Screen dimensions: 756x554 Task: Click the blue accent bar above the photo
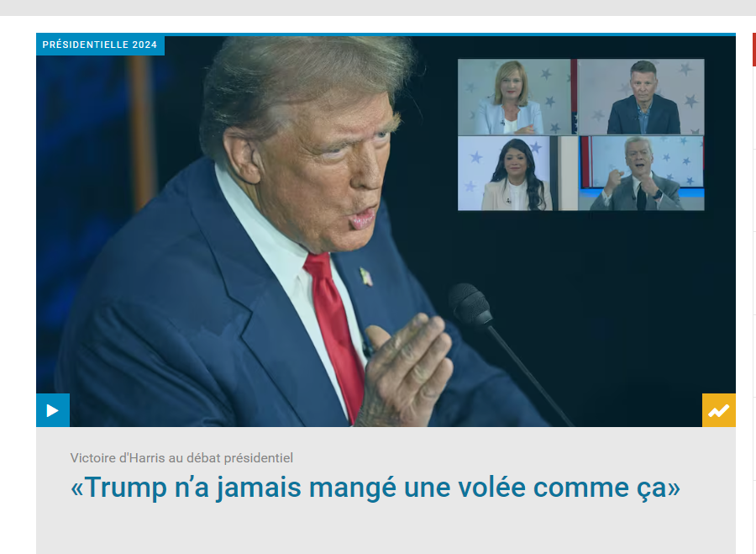point(386,34)
